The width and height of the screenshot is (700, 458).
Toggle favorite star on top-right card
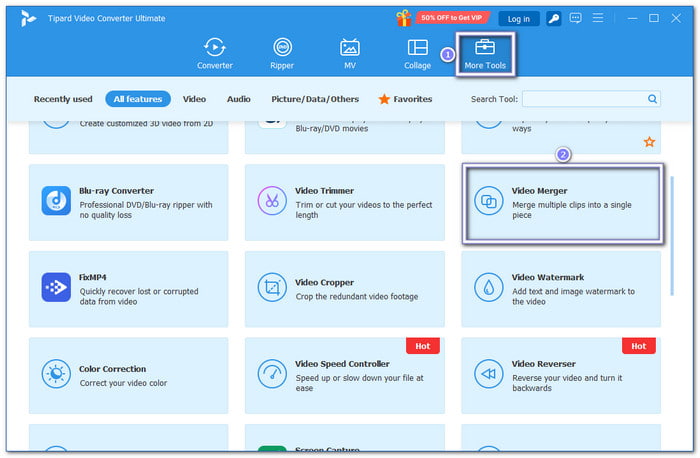pos(649,142)
